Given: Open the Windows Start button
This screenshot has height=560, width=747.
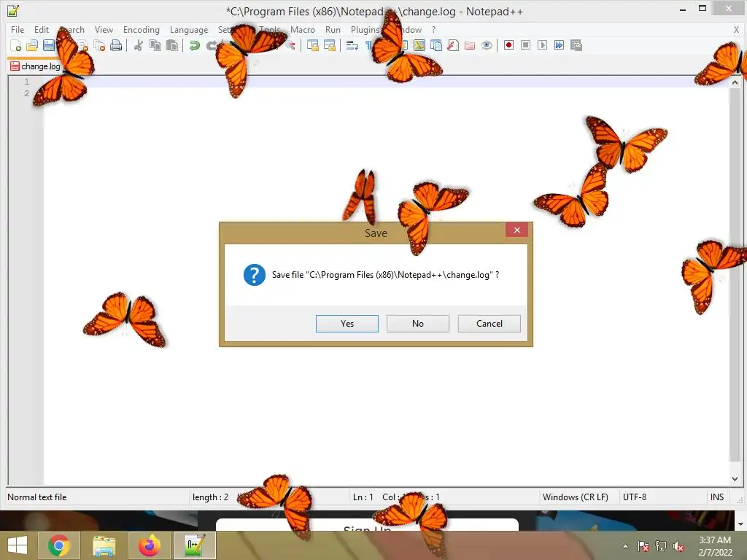Looking at the screenshot, I should (x=18, y=545).
